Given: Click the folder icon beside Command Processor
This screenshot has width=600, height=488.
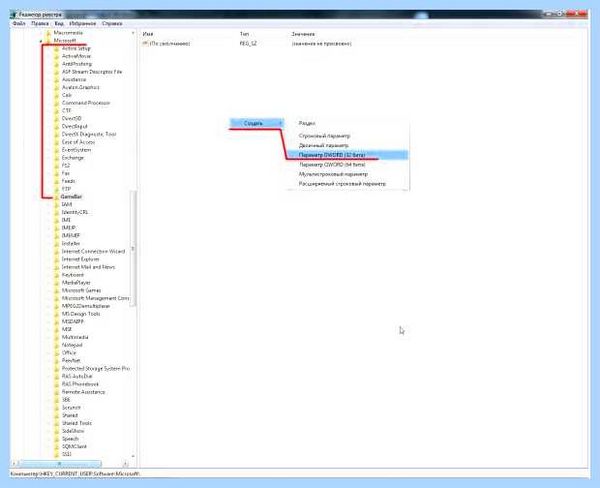Looking at the screenshot, I should [x=57, y=103].
